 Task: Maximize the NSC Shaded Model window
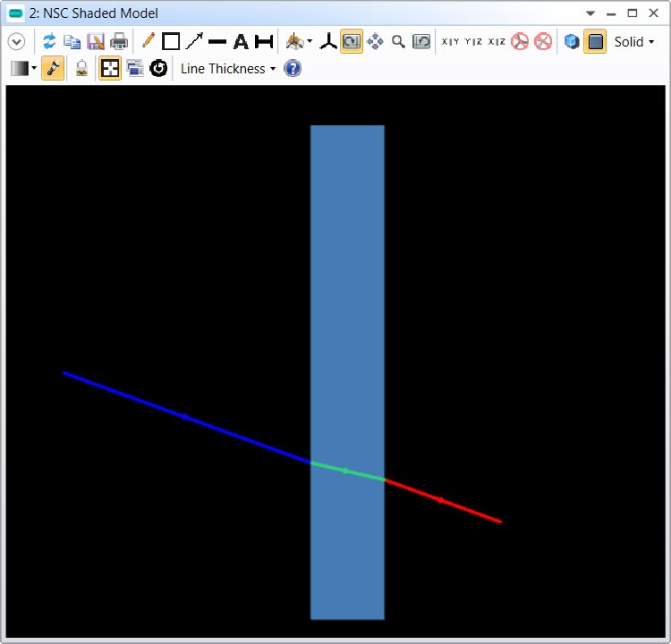point(633,13)
